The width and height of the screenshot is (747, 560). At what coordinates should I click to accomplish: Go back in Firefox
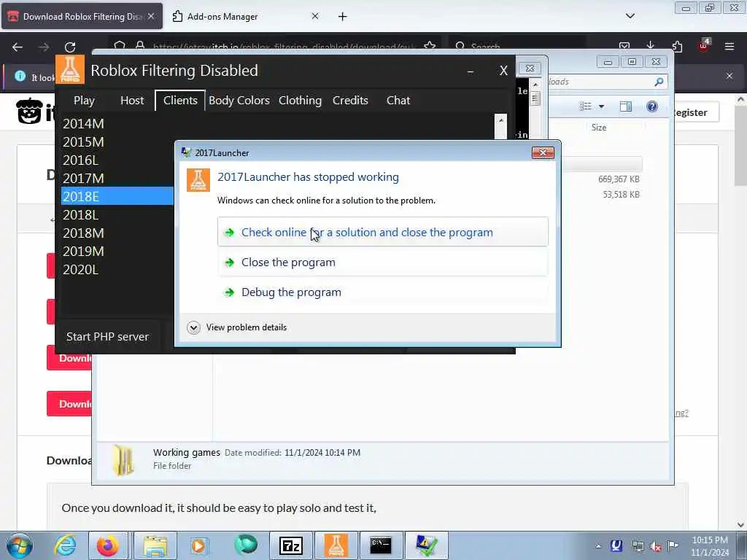18,47
